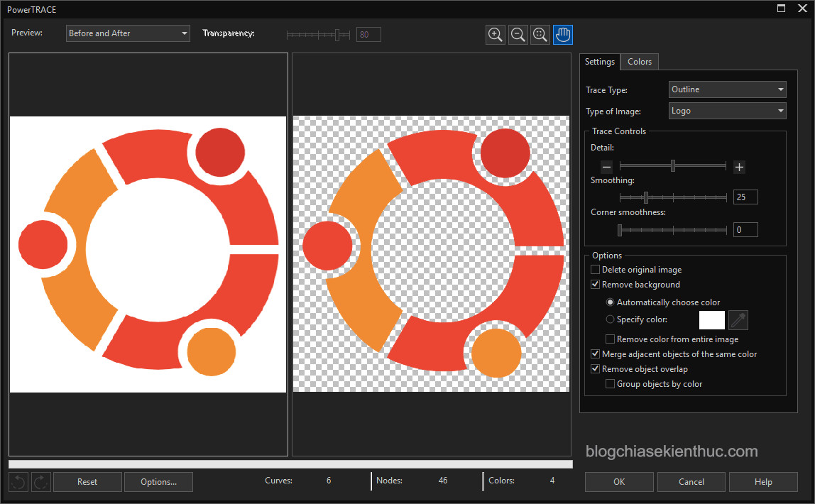Switch to the Colors tab
The height and width of the screenshot is (504, 815).
pyautogui.click(x=639, y=62)
